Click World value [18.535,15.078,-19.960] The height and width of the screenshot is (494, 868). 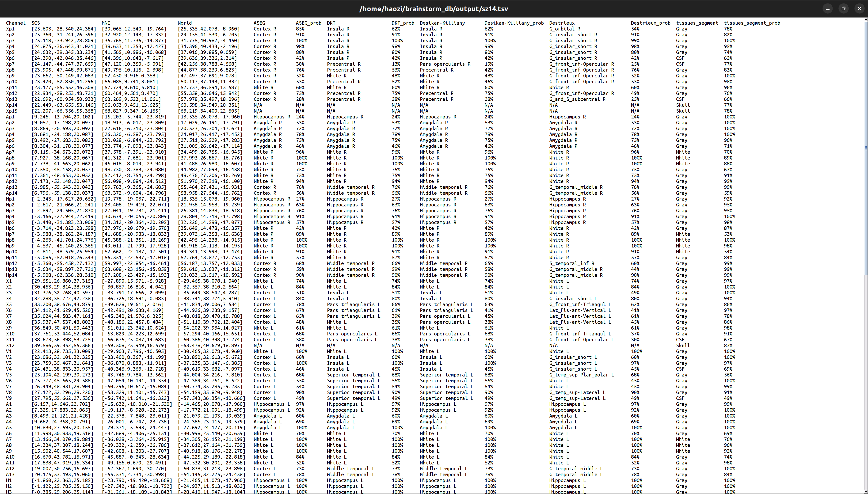pos(210,199)
